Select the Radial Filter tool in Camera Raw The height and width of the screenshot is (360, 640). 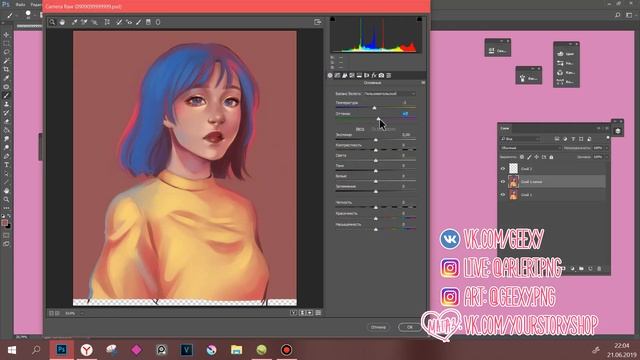(158, 22)
